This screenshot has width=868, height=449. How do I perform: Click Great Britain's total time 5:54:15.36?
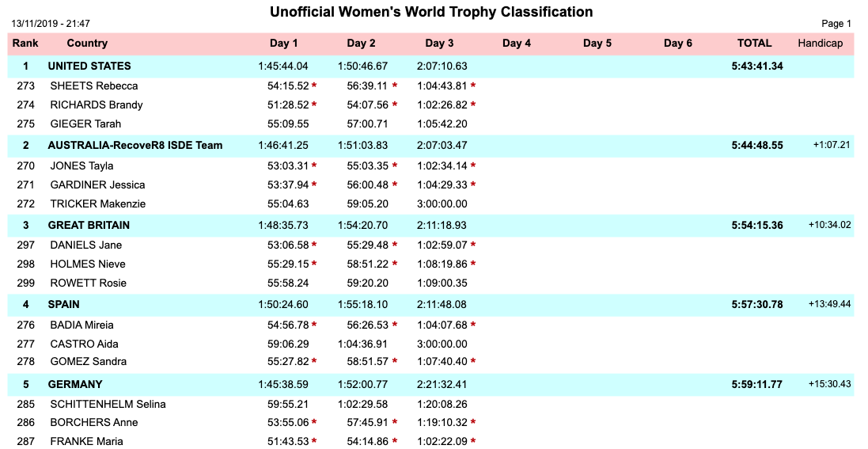757,226
